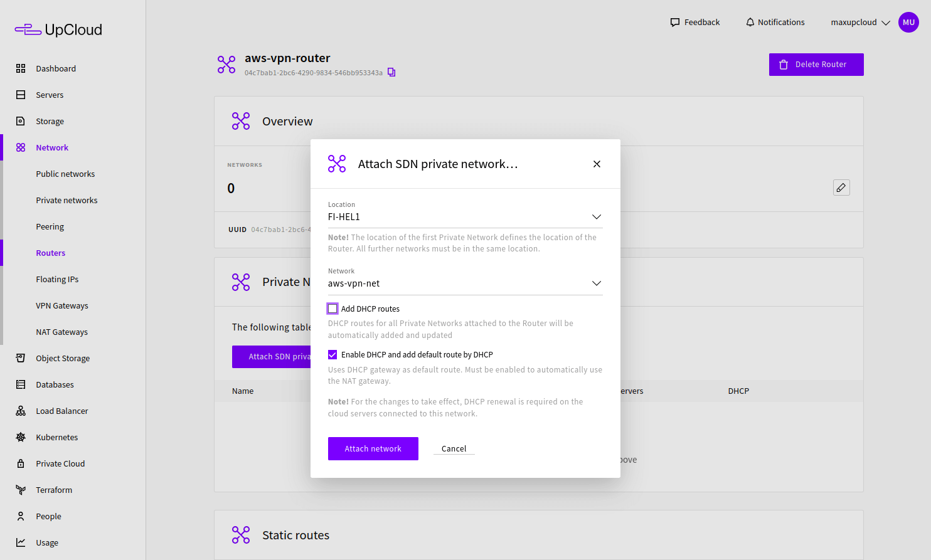The width and height of the screenshot is (931, 560).
Task: Click the Databases sidebar icon
Action: [21, 384]
